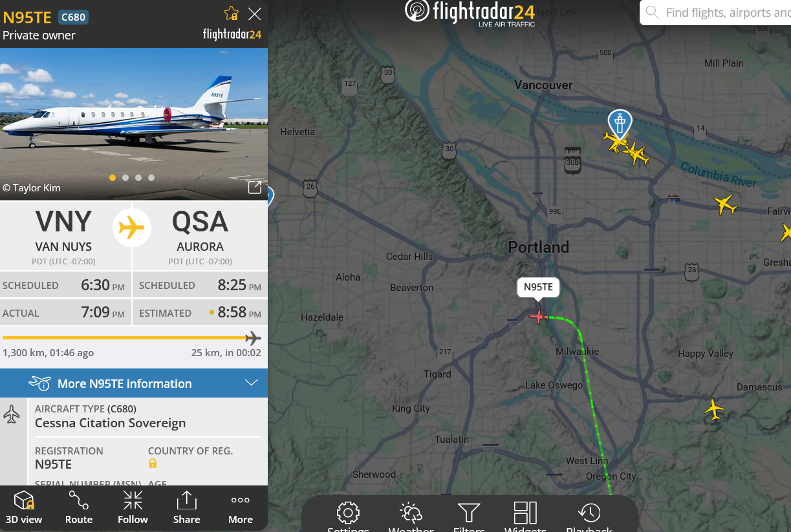This screenshot has height=532, width=791.
Task: Select the last photo carousel dot
Action: click(151, 178)
